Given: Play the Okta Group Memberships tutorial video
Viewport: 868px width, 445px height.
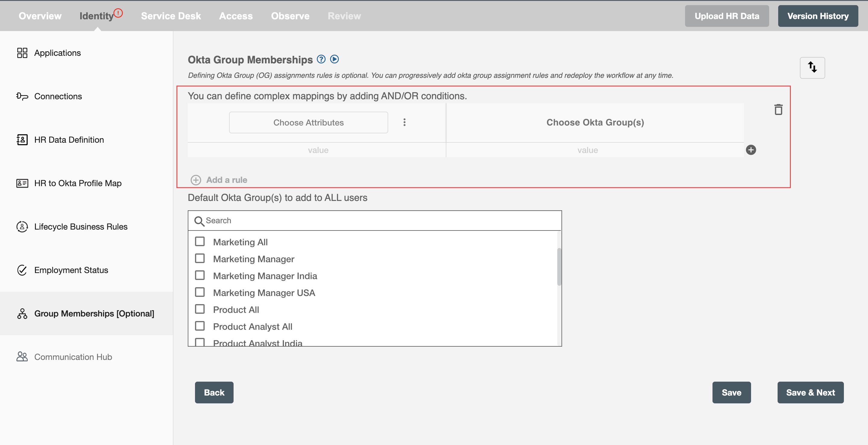Looking at the screenshot, I should (334, 59).
